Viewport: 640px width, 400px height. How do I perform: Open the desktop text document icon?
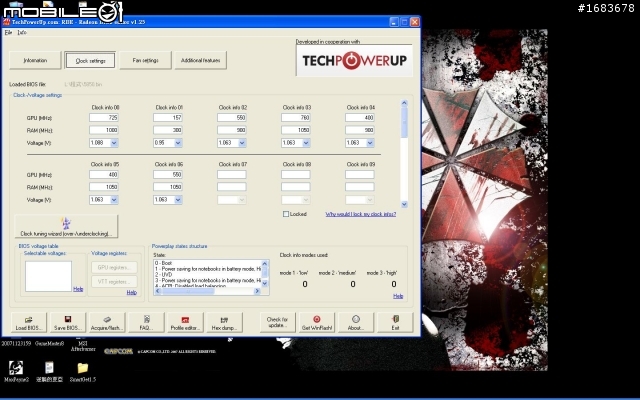[49, 371]
